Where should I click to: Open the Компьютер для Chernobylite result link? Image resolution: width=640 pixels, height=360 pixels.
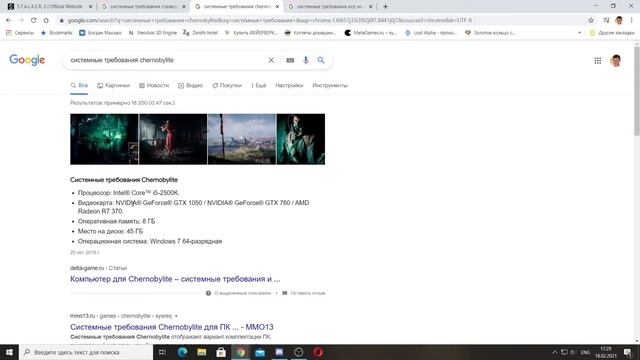click(175, 279)
